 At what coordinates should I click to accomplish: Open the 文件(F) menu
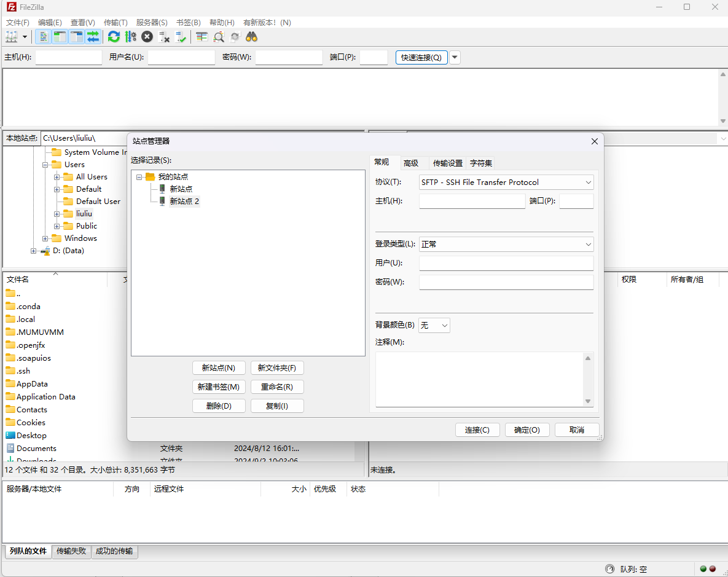pos(18,22)
